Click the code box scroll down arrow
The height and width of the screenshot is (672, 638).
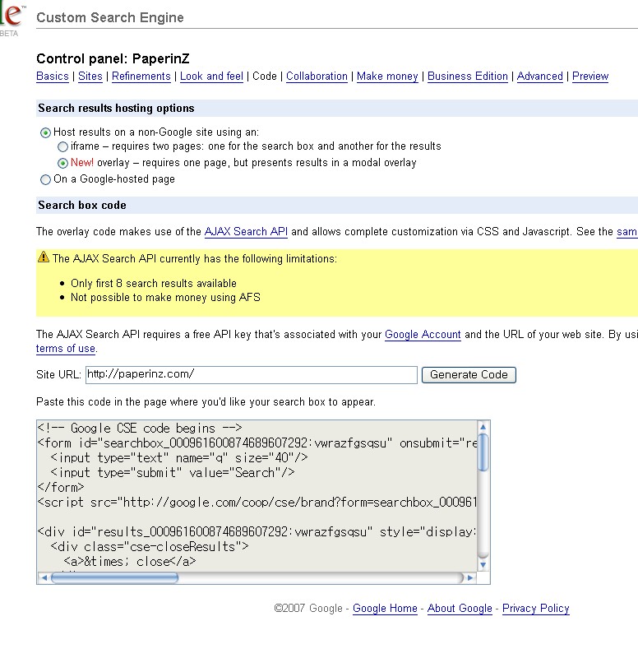click(483, 565)
